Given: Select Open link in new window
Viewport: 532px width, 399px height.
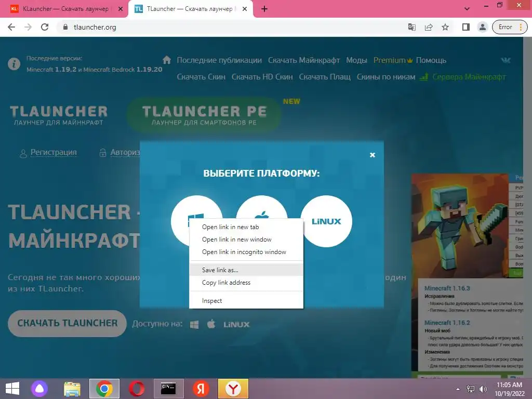Looking at the screenshot, I should (246, 240).
